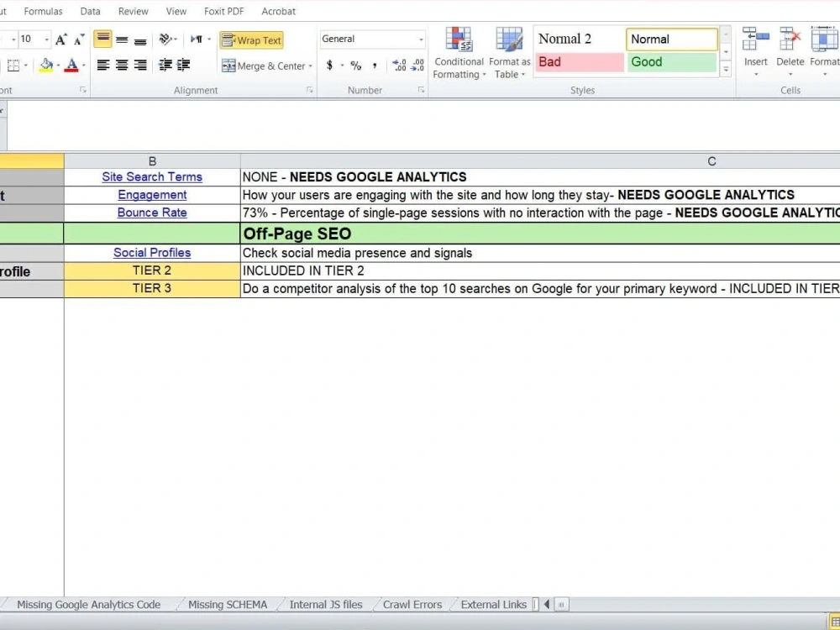
Task: Open Borders dropdown arrow
Action: click(26, 66)
